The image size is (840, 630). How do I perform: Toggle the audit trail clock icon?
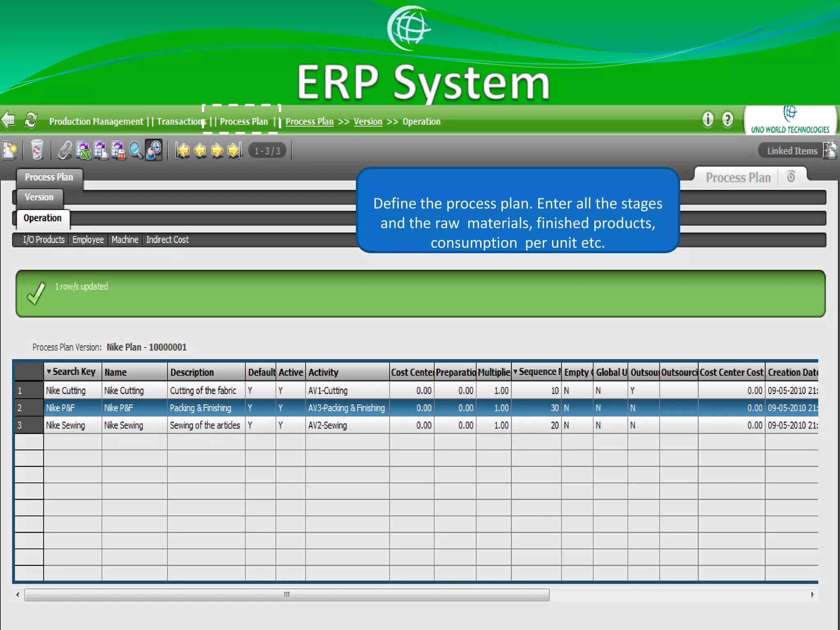[x=154, y=150]
